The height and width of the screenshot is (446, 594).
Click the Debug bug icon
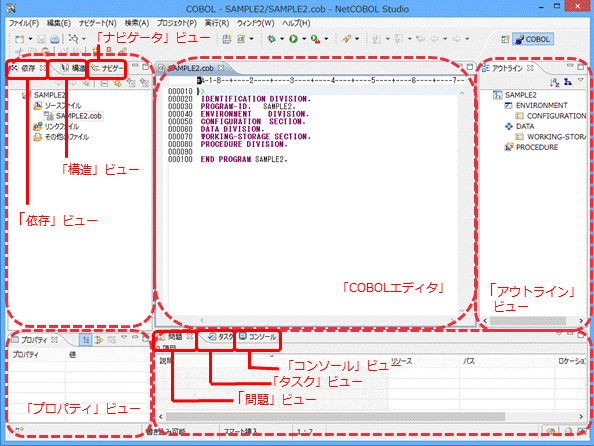[x=271, y=39]
